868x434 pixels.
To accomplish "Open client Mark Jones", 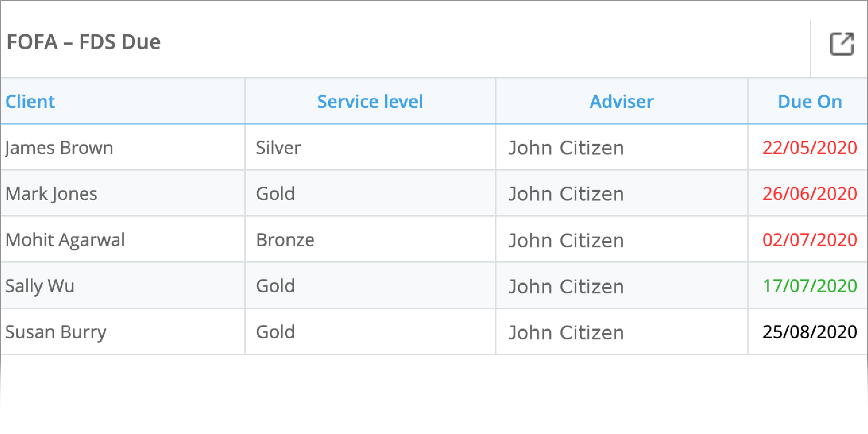I will (51, 194).
